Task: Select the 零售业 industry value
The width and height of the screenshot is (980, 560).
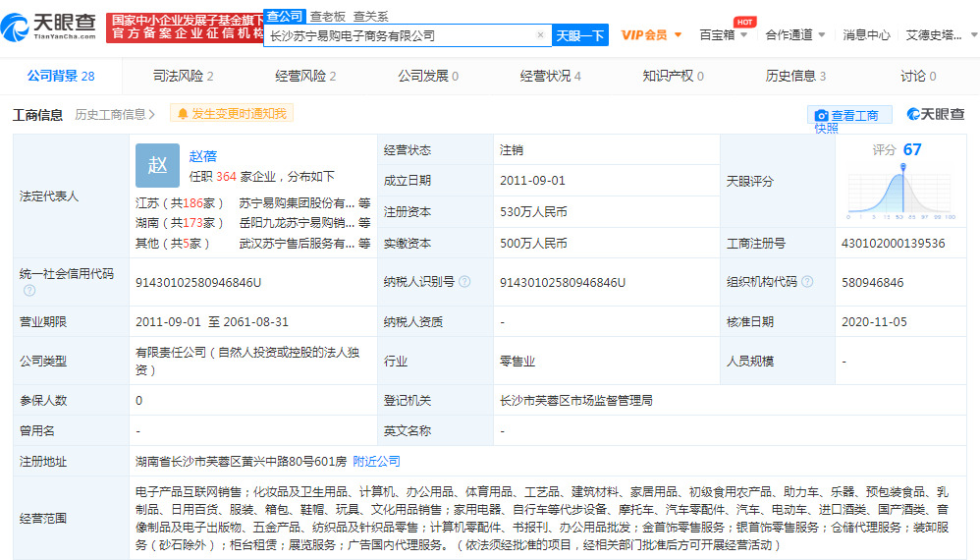Action: coord(517,362)
